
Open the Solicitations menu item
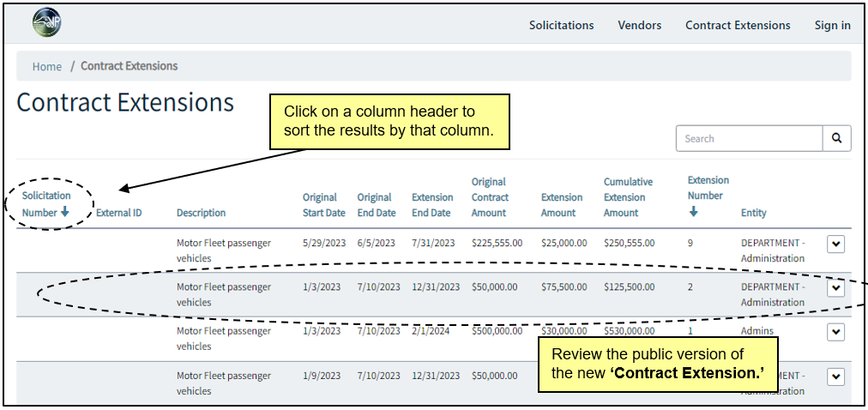[x=561, y=25]
